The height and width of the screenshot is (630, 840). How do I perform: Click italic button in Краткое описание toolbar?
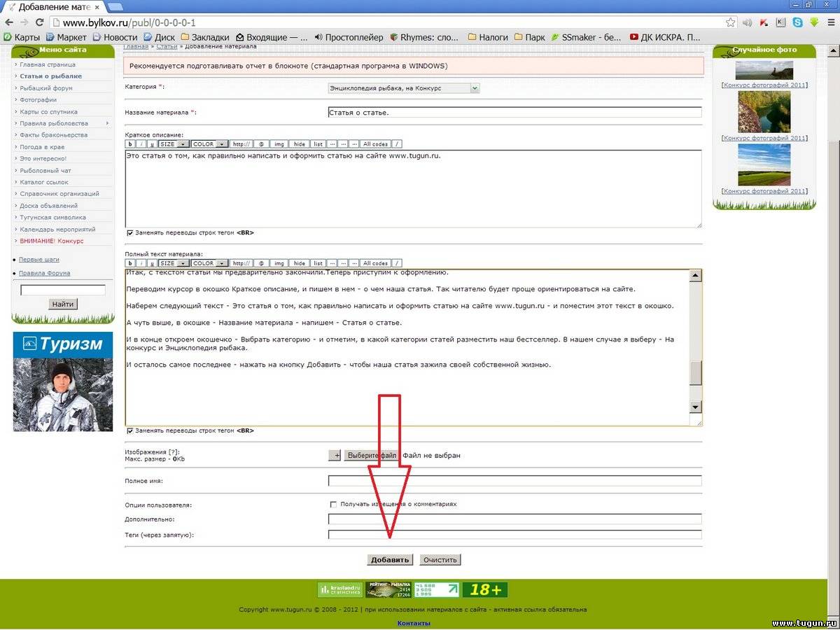click(141, 145)
